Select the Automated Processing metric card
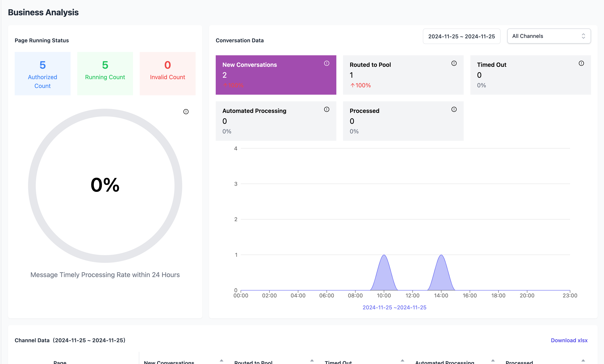604x364 pixels. pos(276,121)
